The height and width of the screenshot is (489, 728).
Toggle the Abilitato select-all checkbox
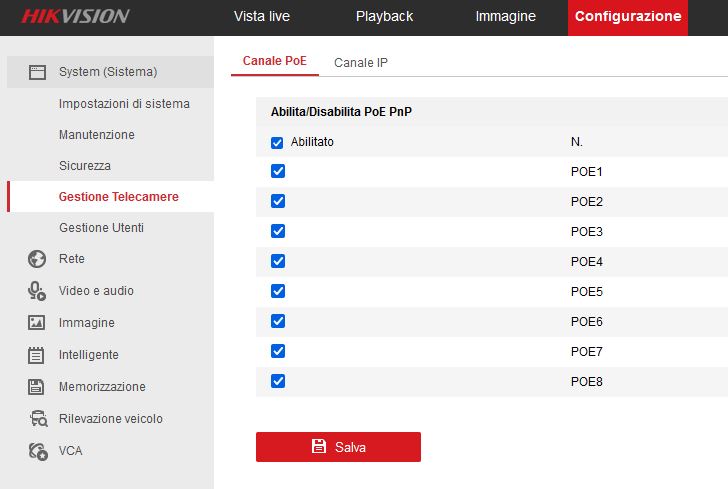pyautogui.click(x=278, y=143)
